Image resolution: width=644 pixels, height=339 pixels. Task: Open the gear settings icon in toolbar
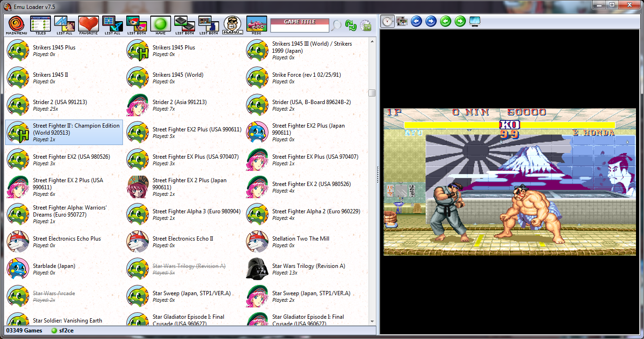[366, 25]
